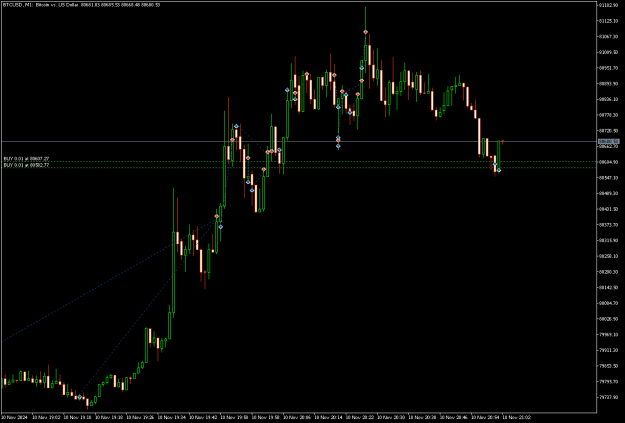Click the 10 Nov 19:02 time label
Viewport: 625px width, 423px height.
[x=45, y=417]
